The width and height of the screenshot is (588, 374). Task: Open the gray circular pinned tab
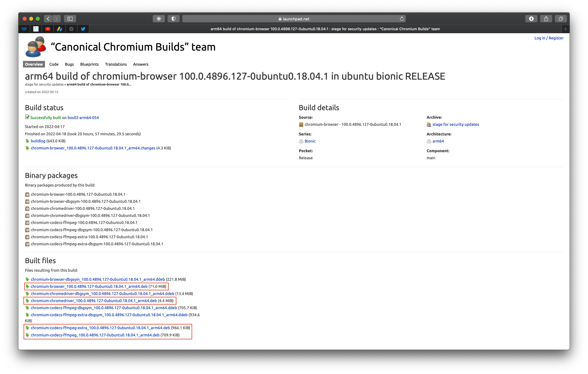71,29
